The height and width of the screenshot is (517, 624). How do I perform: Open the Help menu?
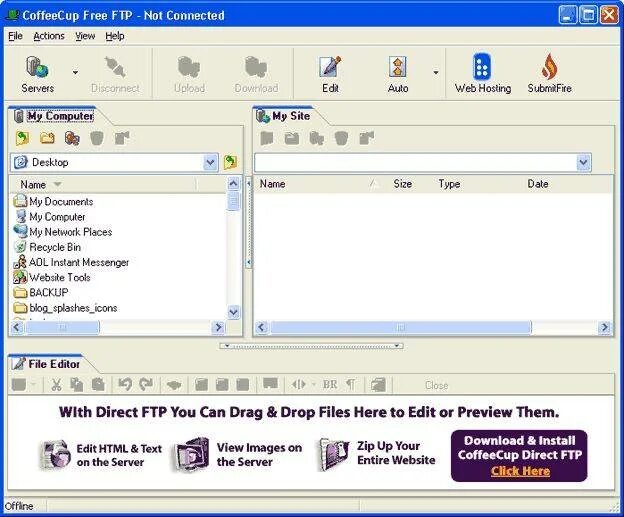[x=115, y=36]
